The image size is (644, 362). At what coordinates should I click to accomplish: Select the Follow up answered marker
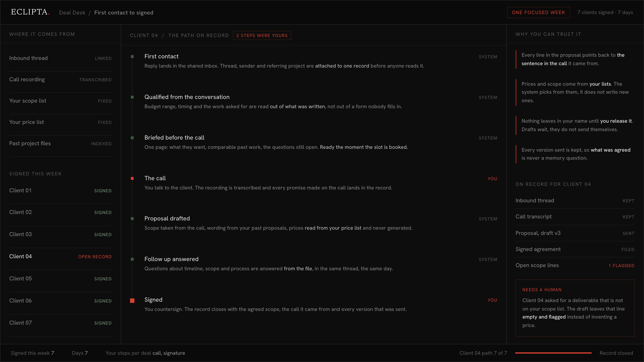(132, 259)
